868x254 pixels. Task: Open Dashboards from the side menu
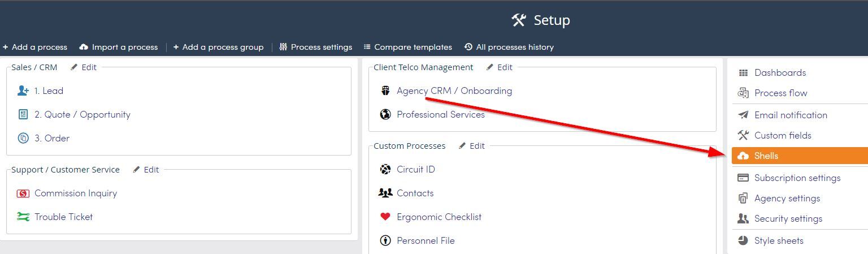pyautogui.click(x=780, y=72)
